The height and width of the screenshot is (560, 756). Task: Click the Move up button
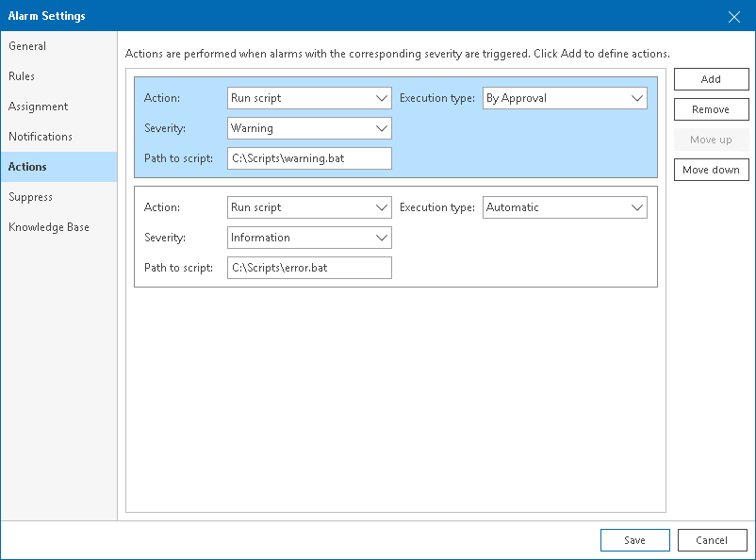pyautogui.click(x=711, y=140)
